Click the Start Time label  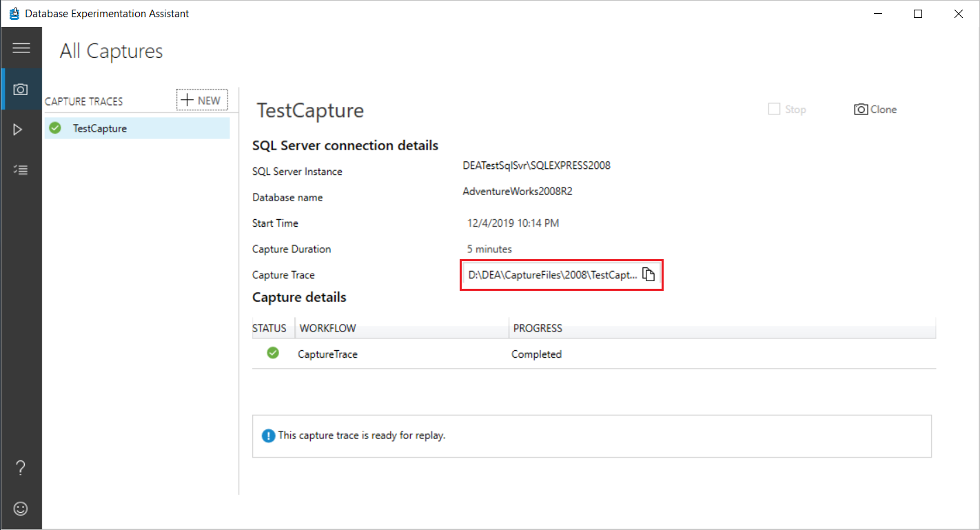pos(275,223)
